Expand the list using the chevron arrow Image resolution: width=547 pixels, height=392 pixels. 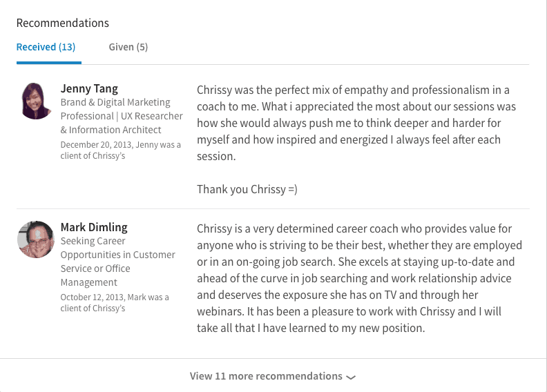point(351,378)
